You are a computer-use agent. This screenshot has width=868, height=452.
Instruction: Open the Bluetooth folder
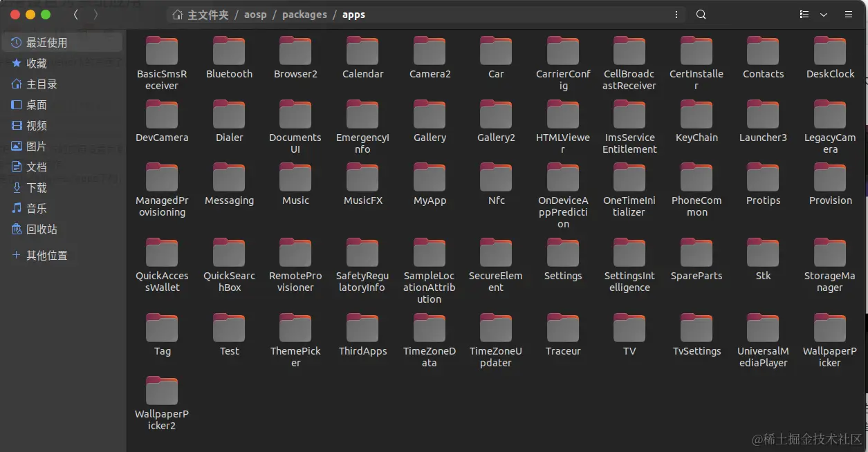[229, 55]
